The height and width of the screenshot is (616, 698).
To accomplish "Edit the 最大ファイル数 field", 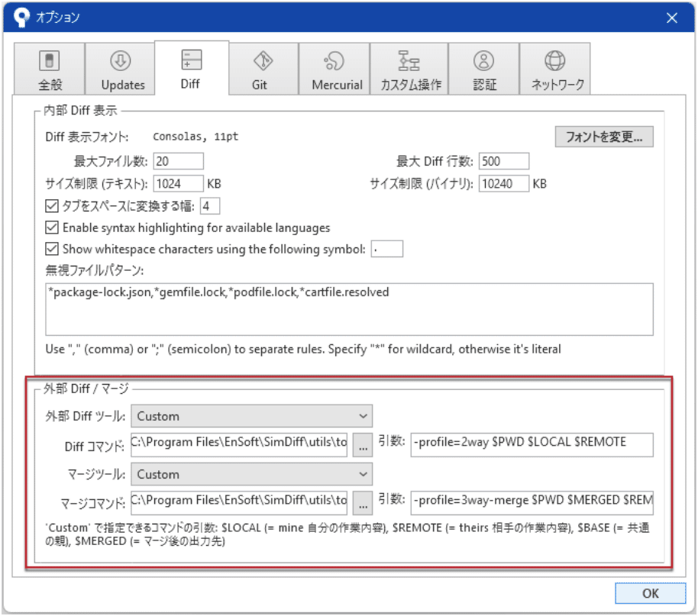I will click(x=179, y=161).
